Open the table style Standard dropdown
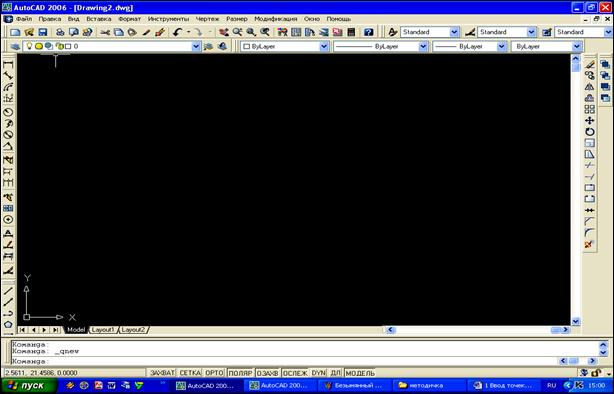Screen dimensions: 614x394 pos(608,32)
